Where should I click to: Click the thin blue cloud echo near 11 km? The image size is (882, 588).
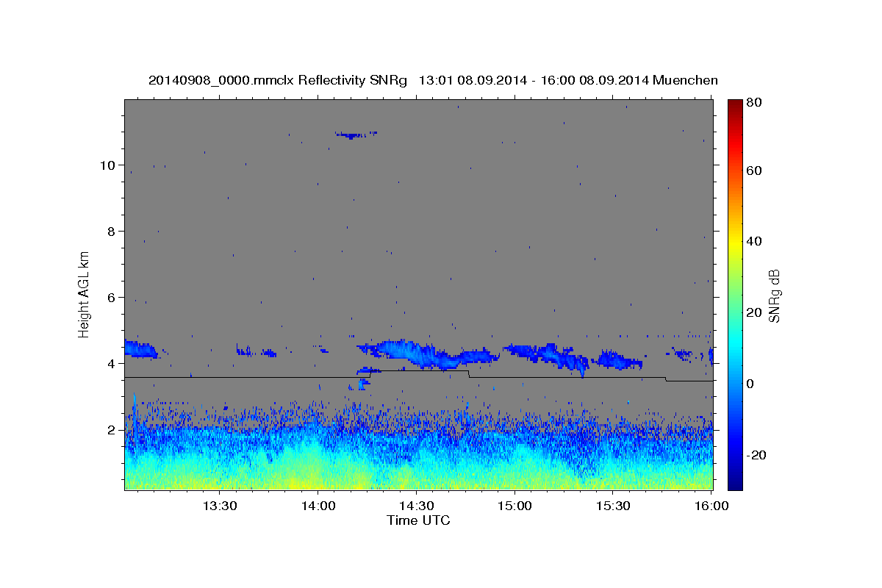tap(356, 135)
